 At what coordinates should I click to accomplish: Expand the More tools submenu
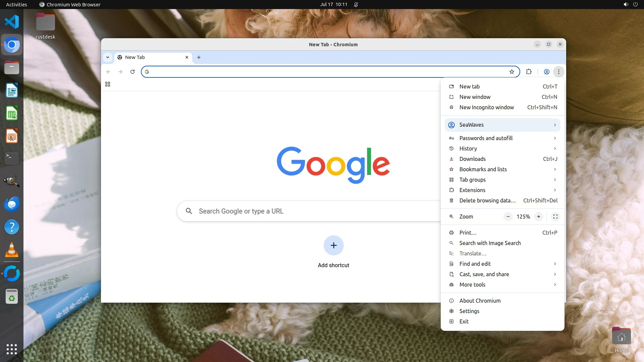[x=502, y=285]
